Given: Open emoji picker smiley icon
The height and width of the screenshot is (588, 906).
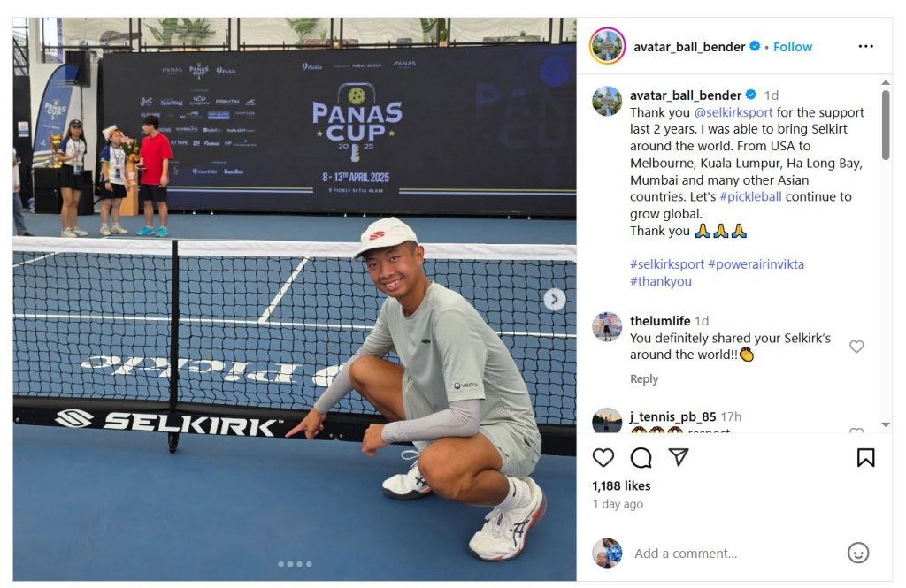Looking at the screenshot, I should tap(858, 553).
